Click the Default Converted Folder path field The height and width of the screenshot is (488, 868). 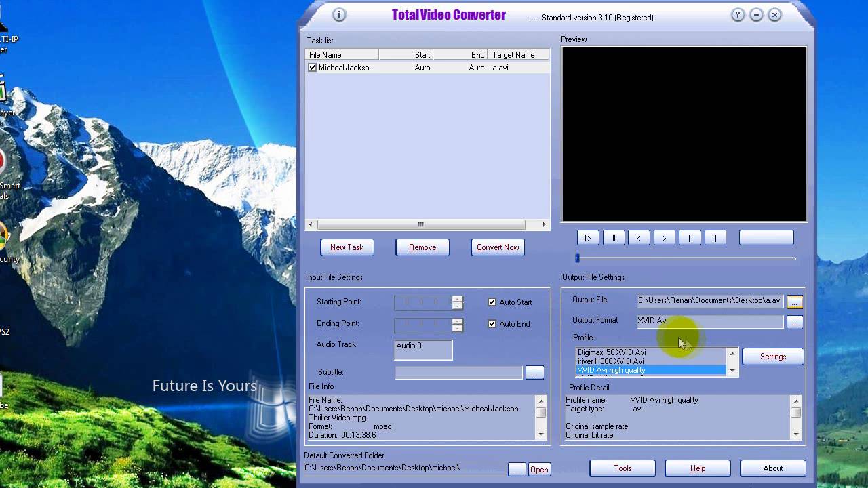(x=404, y=468)
